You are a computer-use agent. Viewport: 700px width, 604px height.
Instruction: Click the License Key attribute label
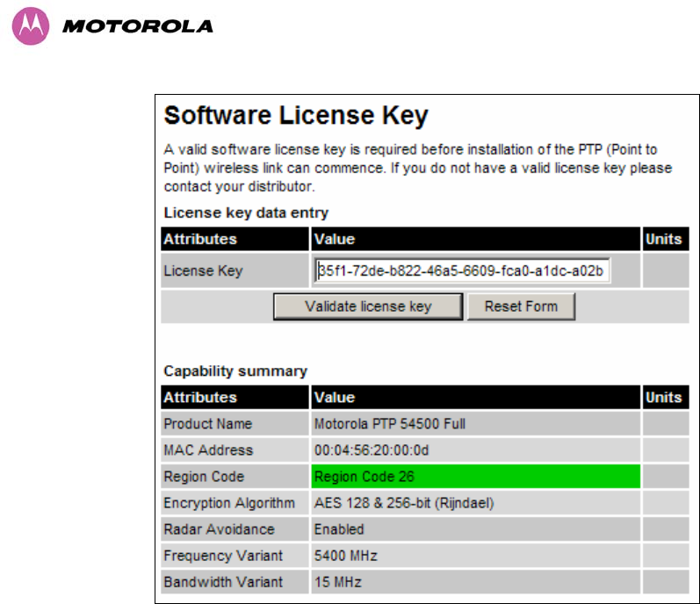203,270
